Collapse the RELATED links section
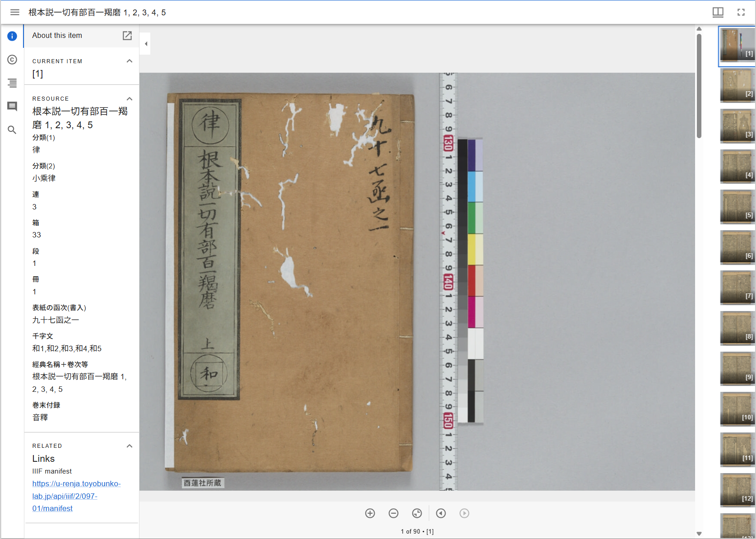756x539 pixels. (130, 446)
